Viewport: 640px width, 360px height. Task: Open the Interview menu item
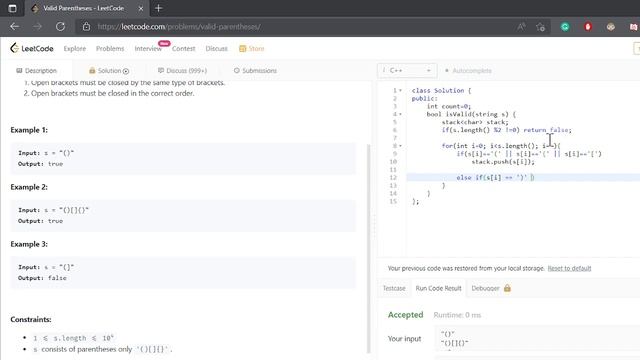click(148, 49)
